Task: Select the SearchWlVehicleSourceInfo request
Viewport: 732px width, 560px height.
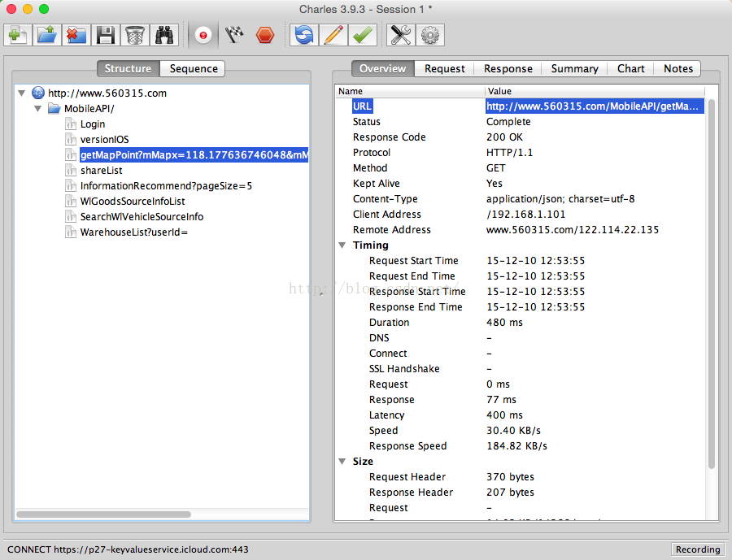Action: click(x=142, y=216)
